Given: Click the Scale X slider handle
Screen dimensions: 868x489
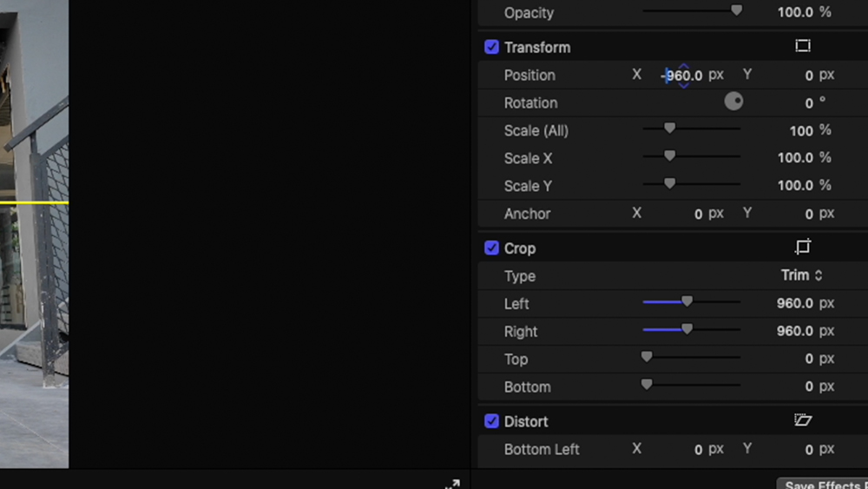Looking at the screenshot, I should (669, 156).
